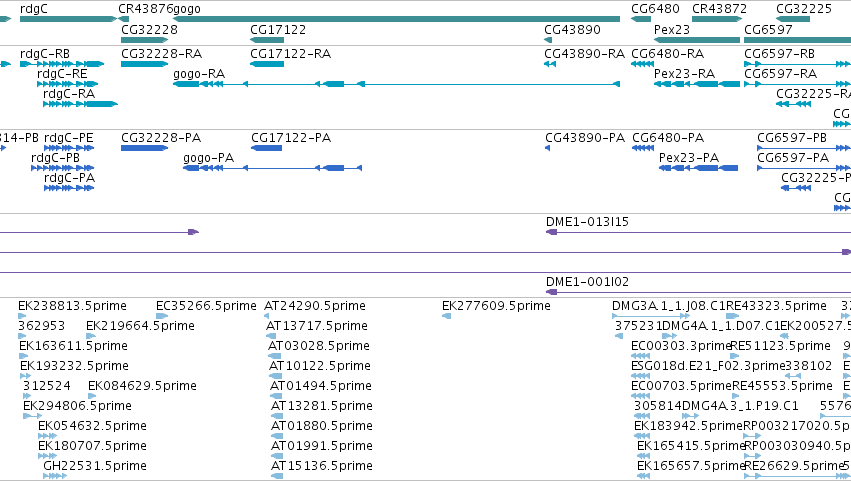This screenshot has height=481, width=851.
Task: Select the CG6597-RB transcript
Action: [797, 64]
